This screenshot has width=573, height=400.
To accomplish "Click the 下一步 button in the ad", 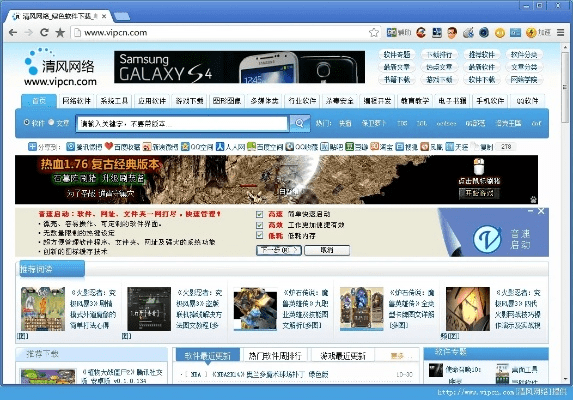I will (x=279, y=250).
